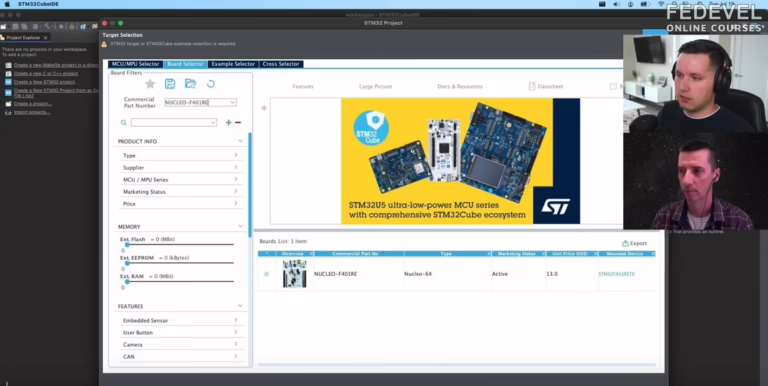Click the reset filters circular arrow icon

tap(211, 84)
